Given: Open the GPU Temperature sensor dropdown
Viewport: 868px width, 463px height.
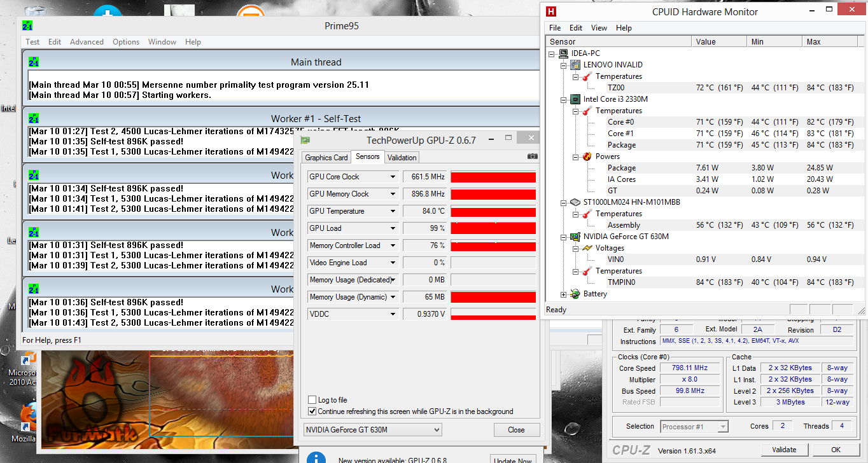Looking at the screenshot, I should [x=393, y=211].
